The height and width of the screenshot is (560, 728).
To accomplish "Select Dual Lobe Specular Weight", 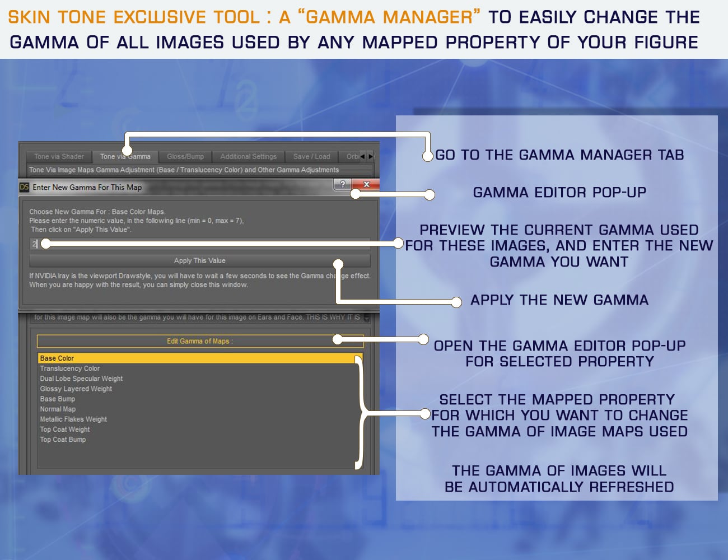I will pos(81,379).
